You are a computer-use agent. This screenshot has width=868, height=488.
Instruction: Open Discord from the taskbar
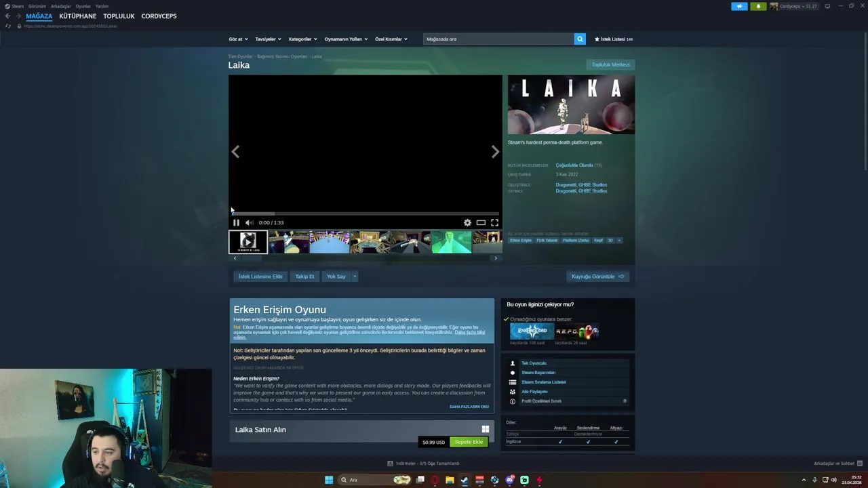click(x=509, y=480)
